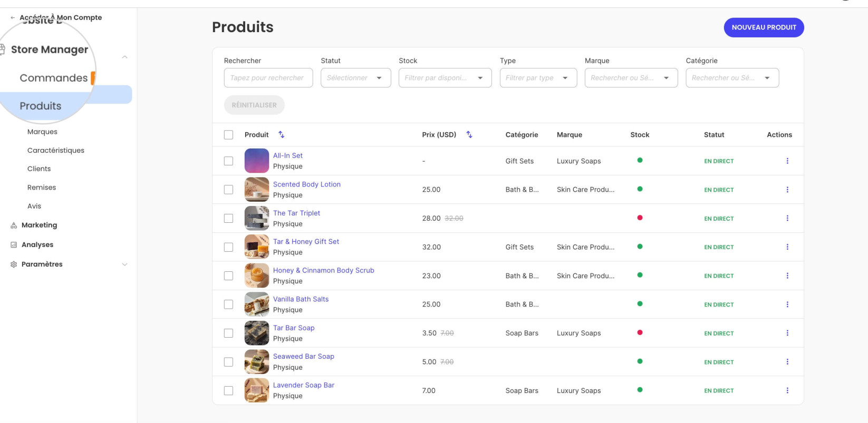Image resolution: width=868 pixels, height=423 pixels.
Task: Click the Analyses chart icon
Action: (14, 245)
